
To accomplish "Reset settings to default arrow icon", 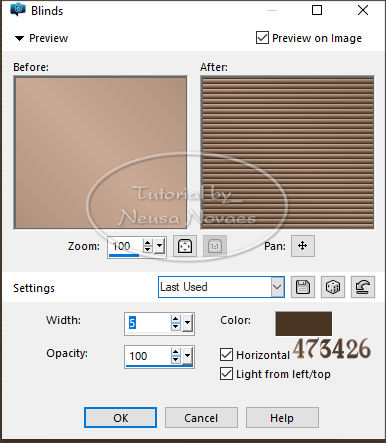I will [x=363, y=287].
